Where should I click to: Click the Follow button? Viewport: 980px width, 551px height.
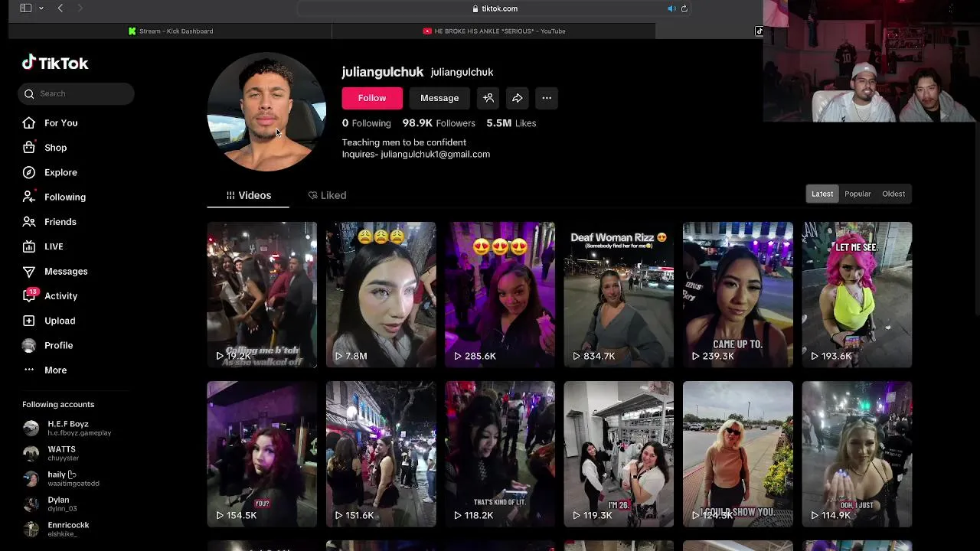(372, 98)
